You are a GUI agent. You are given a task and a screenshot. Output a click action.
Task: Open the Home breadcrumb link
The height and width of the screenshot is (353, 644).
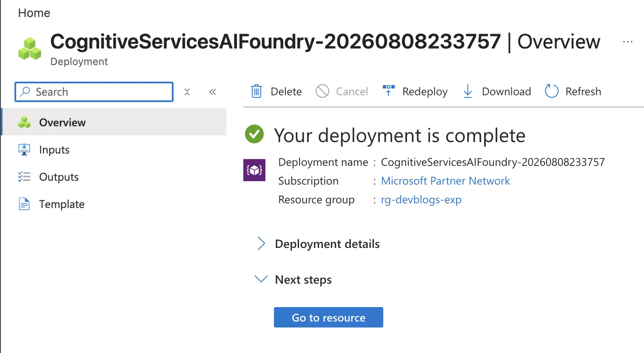[34, 13]
